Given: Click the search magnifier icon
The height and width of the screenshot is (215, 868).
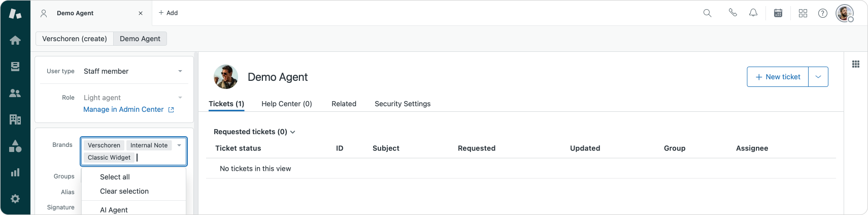Looking at the screenshot, I should coord(707,13).
